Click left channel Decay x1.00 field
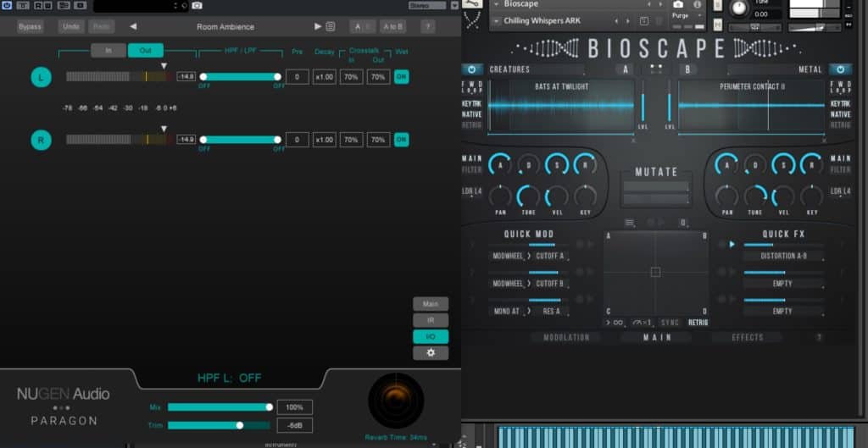 [325, 77]
